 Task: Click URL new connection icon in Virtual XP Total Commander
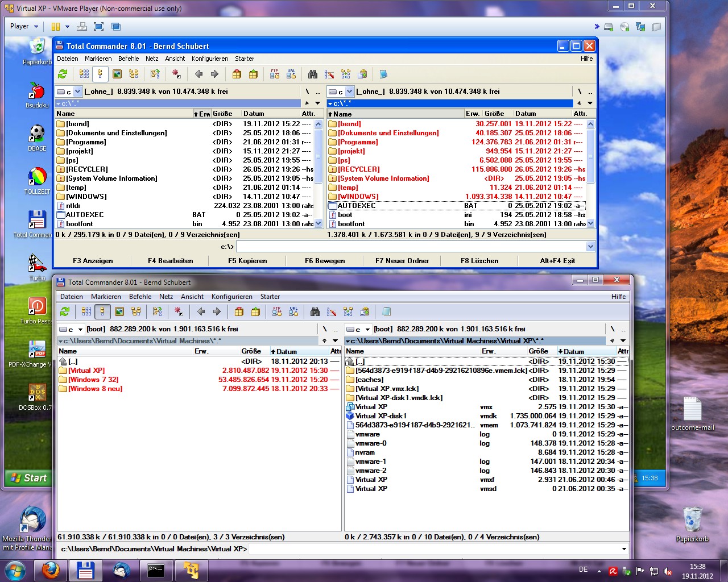tap(291, 74)
